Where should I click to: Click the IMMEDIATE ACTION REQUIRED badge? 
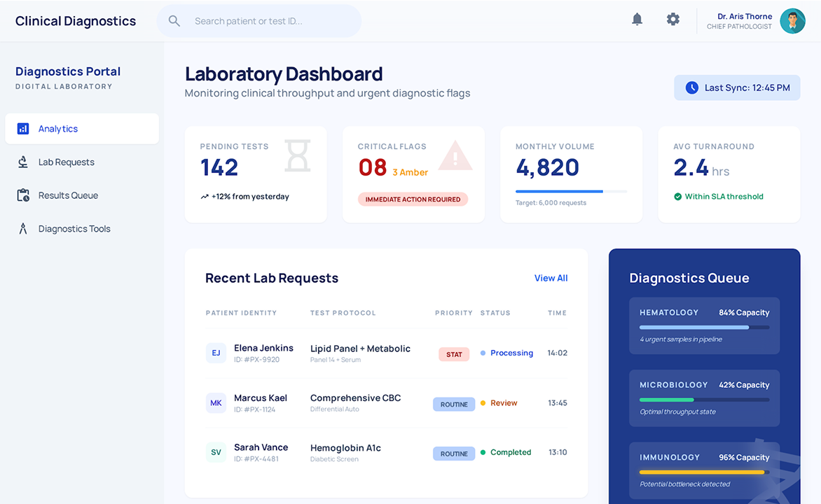click(413, 199)
